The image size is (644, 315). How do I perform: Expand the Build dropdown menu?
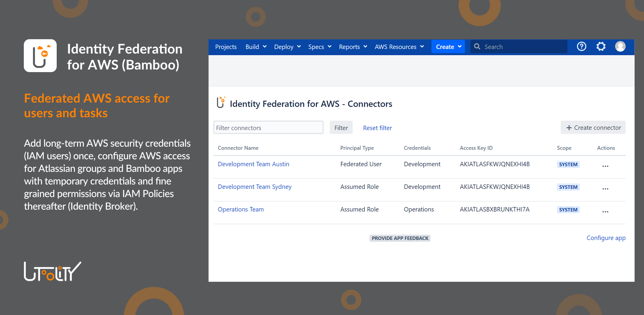pyautogui.click(x=256, y=47)
